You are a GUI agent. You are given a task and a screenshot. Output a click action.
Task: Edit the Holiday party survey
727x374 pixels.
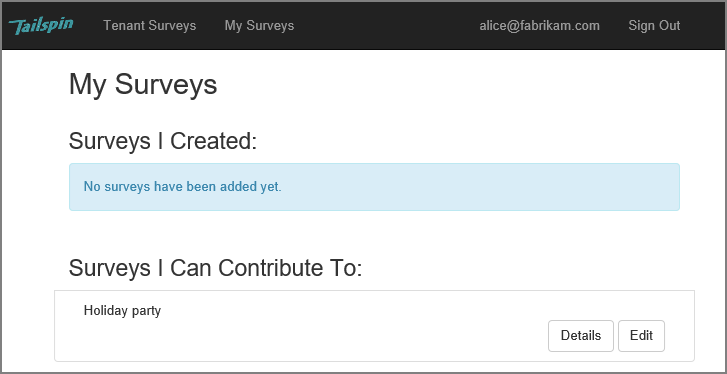pyautogui.click(x=641, y=336)
